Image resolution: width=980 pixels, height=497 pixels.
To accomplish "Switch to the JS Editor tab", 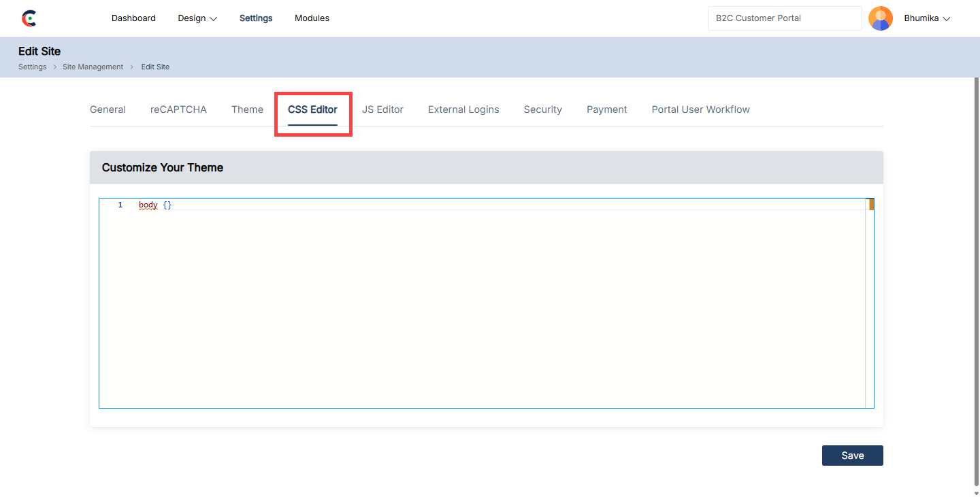I will (x=382, y=109).
